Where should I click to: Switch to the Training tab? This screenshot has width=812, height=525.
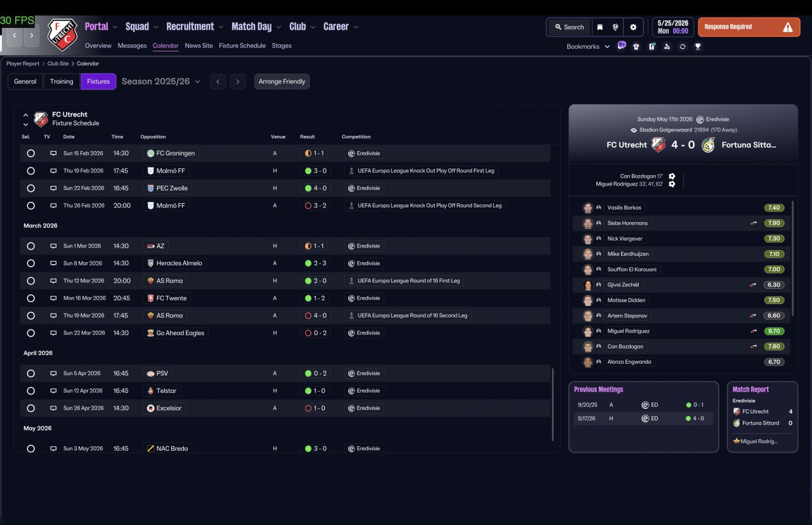(62, 81)
